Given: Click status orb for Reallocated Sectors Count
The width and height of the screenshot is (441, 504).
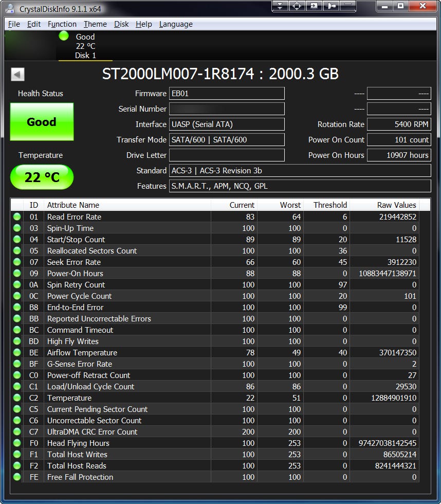Looking at the screenshot, I should tap(17, 250).
